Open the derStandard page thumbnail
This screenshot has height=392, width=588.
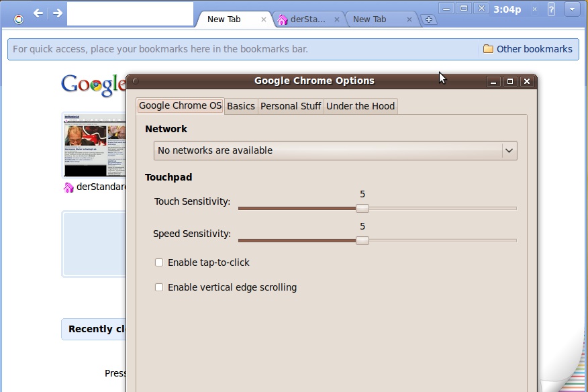coord(94,145)
